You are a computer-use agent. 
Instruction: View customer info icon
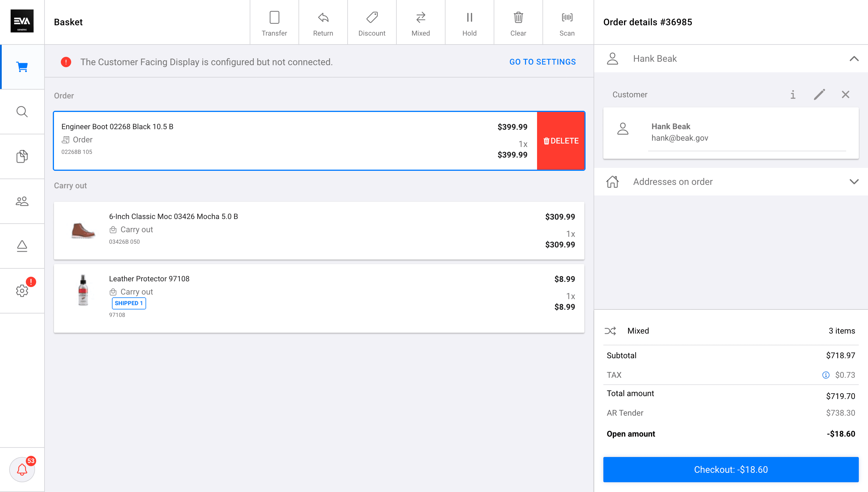tap(793, 95)
